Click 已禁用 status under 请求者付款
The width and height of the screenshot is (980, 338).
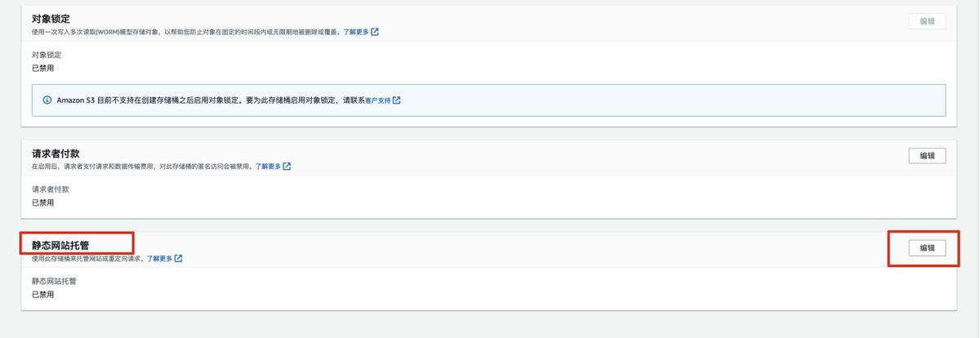point(42,202)
